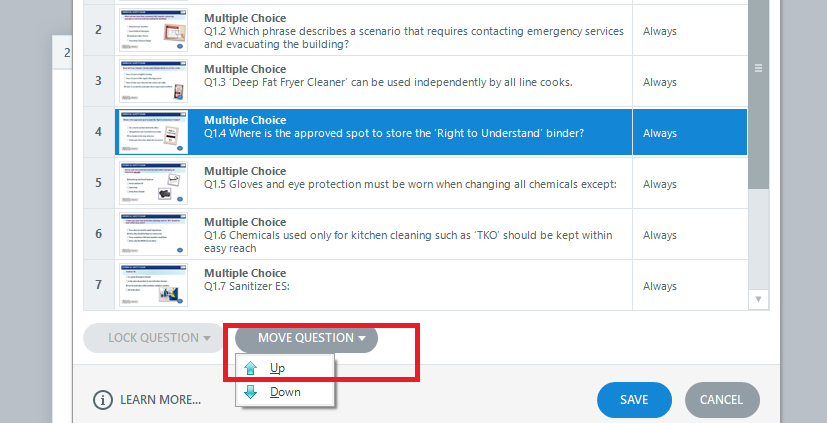This screenshot has width=827, height=423.
Task: Open the Lock Question dropdown
Action: coord(152,338)
